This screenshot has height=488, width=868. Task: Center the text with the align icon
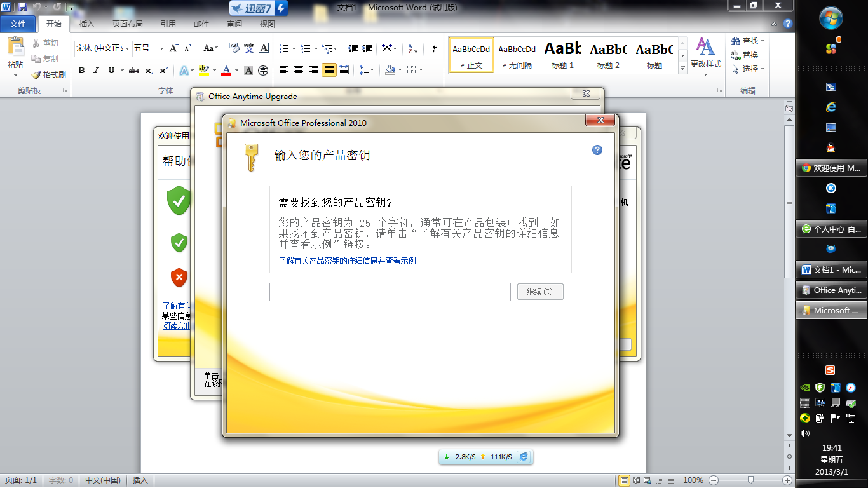[299, 70]
